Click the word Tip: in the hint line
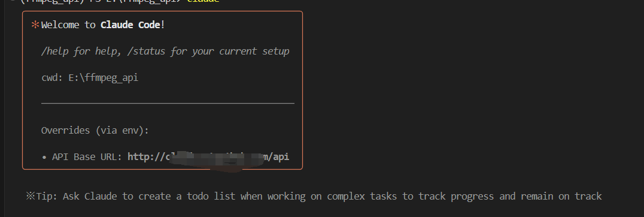Image resolution: width=644 pixels, height=217 pixels. [x=47, y=197]
